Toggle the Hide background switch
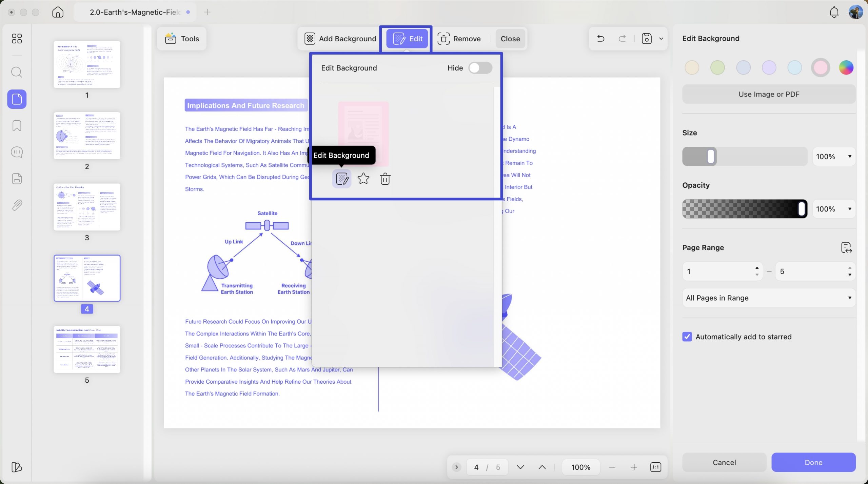Viewport: 868px width, 484px height. pyautogui.click(x=480, y=68)
